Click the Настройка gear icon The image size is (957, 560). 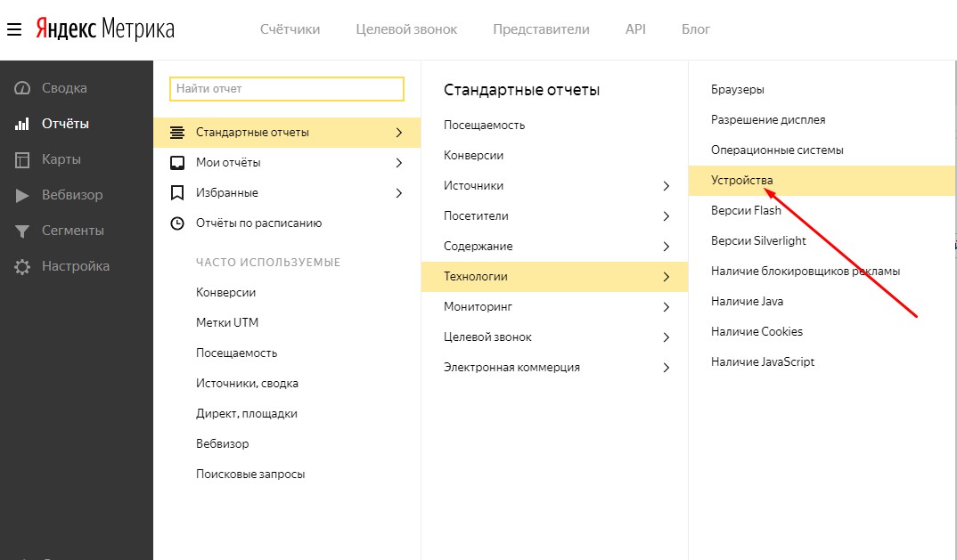coord(22,266)
